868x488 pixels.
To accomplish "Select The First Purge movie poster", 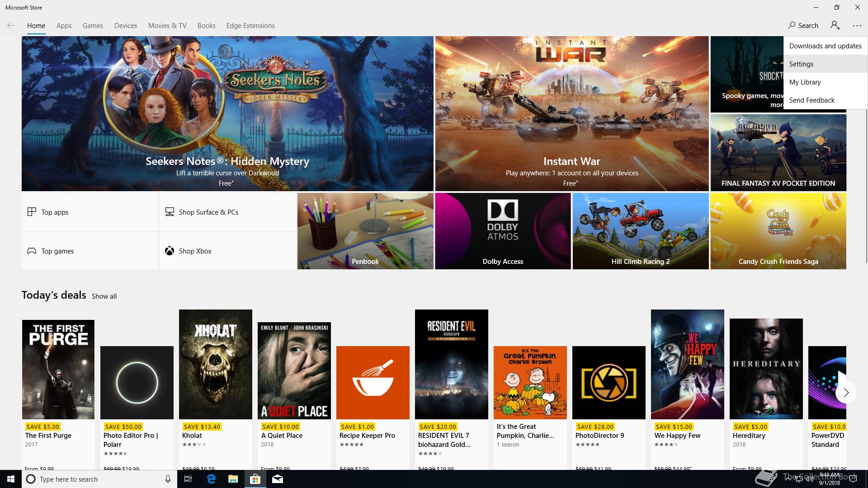I will click(x=58, y=370).
